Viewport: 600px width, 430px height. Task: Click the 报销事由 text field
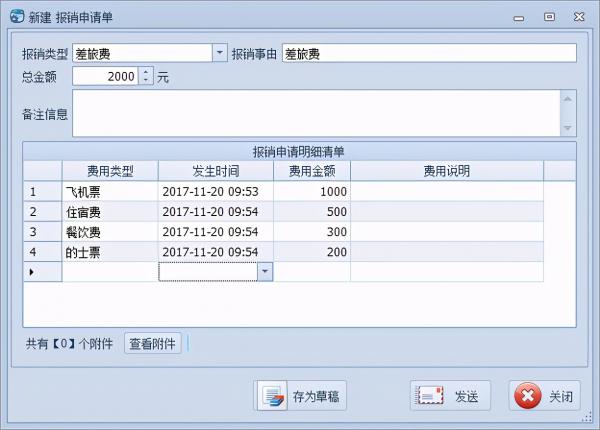click(x=429, y=53)
